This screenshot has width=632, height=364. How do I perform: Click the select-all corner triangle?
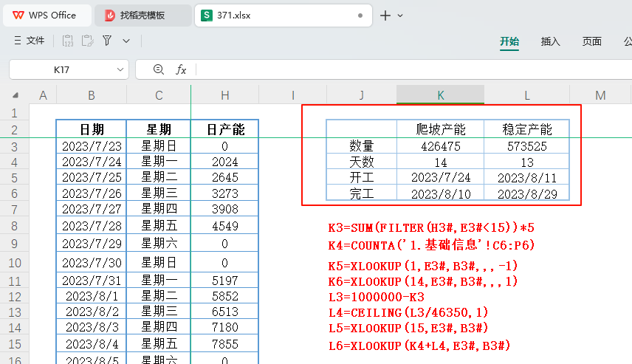pyautogui.click(x=16, y=95)
